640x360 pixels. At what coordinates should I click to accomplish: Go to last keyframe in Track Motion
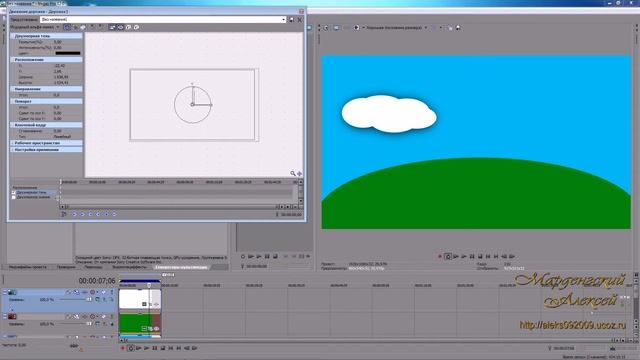click(98, 214)
